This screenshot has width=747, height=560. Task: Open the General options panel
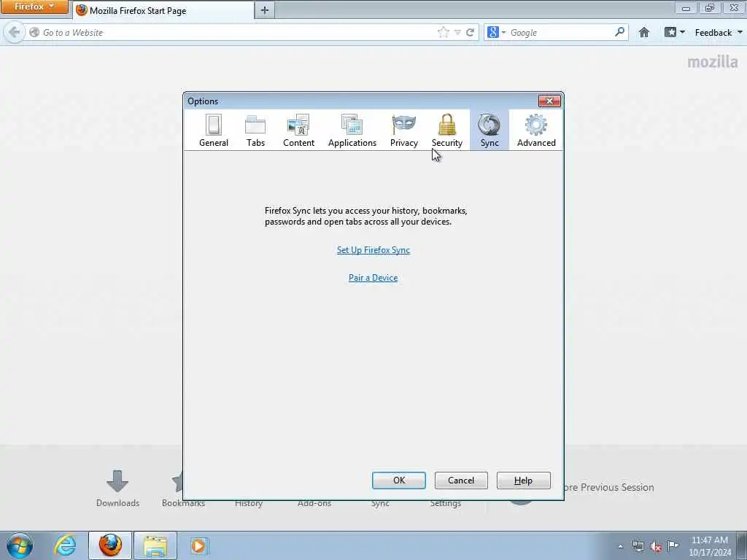tap(214, 131)
